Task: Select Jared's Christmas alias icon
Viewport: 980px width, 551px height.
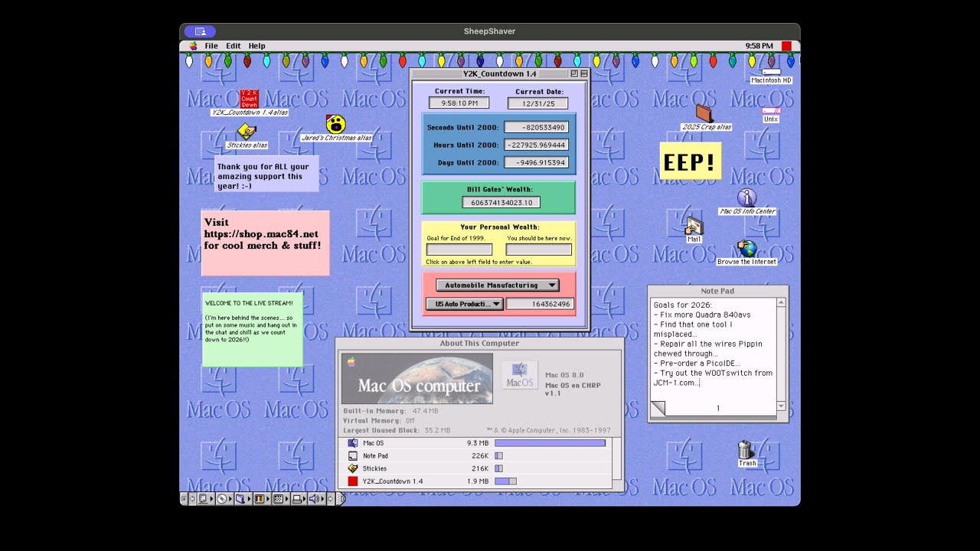Action: coord(335,124)
